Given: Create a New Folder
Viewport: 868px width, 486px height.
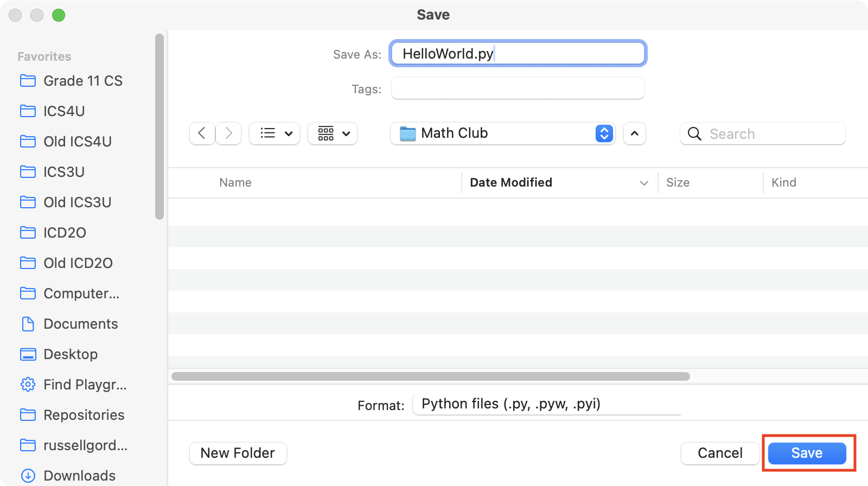Looking at the screenshot, I should pyautogui.click(x=238, y=453).
